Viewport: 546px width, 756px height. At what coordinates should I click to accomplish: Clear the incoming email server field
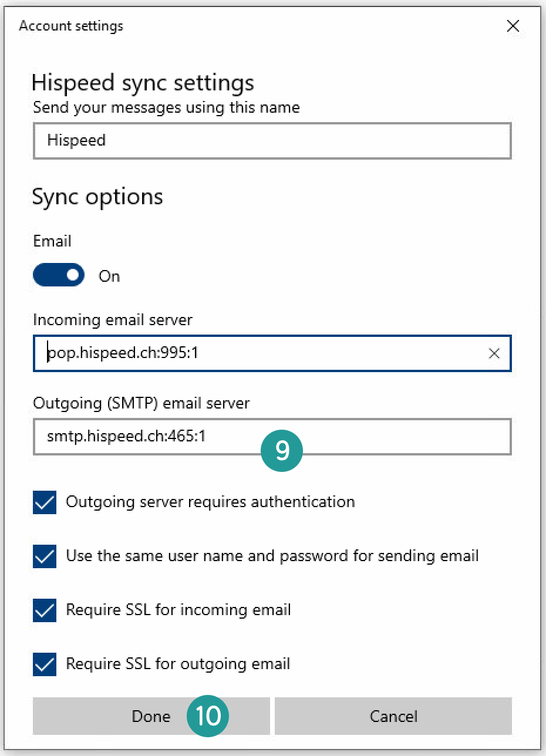coord(494,353)
